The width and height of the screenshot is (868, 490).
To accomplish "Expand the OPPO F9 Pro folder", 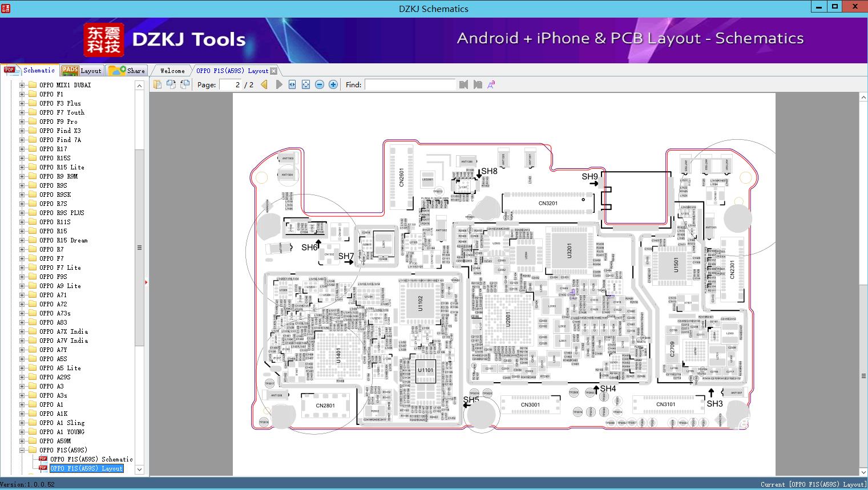I will (x=22, y=122).
